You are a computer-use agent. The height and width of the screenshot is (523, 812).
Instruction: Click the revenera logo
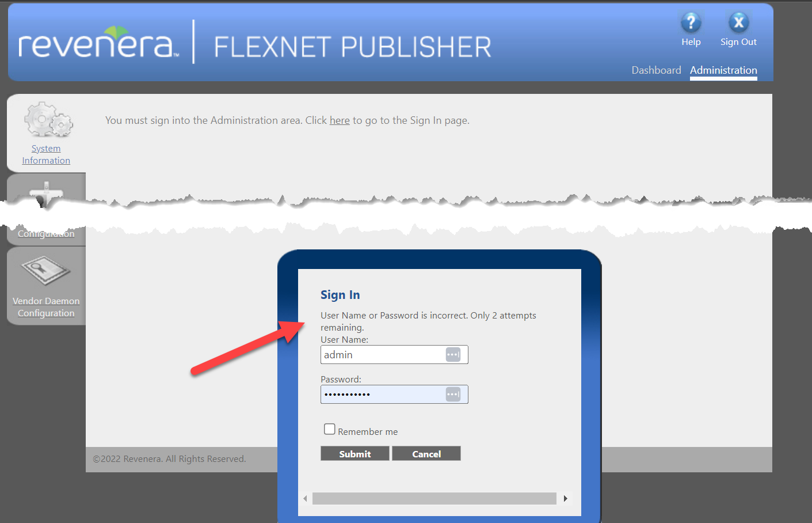[98, 43]
